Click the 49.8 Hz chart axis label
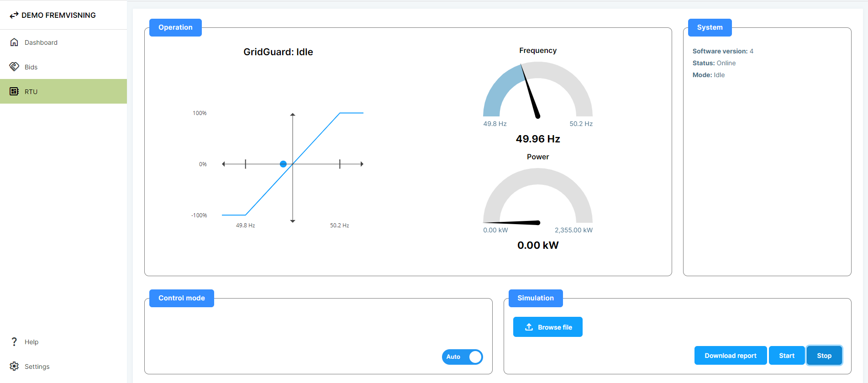Viewport: 868px width, 383px height. (245, 226)
